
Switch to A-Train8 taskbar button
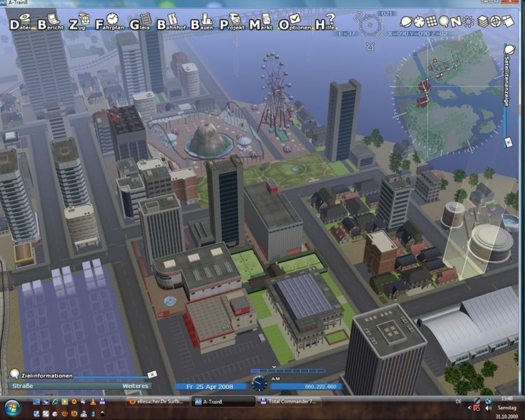tap(224, 402)
